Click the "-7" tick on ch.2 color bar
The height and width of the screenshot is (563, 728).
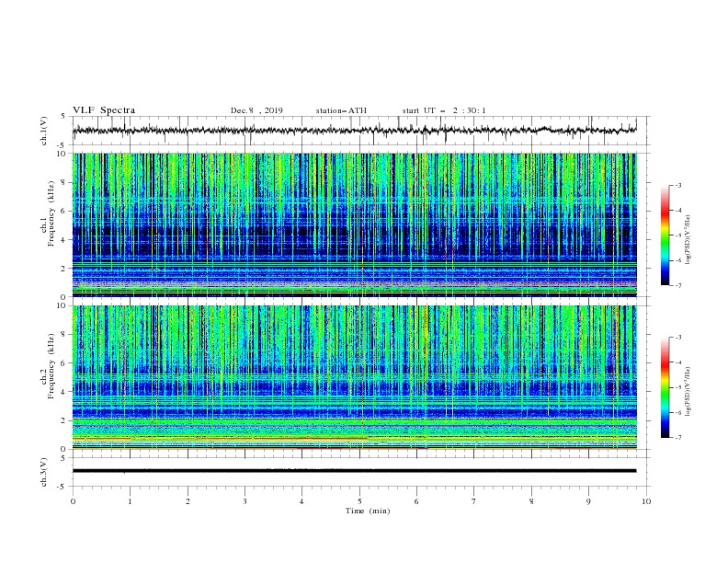click(677, 437)
